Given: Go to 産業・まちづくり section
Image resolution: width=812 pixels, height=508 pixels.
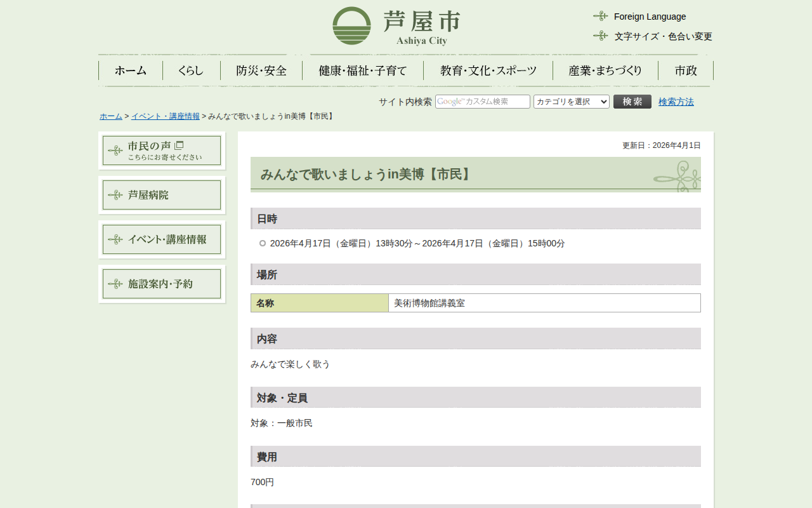Looking at the screenshot, I should [605, 70].
